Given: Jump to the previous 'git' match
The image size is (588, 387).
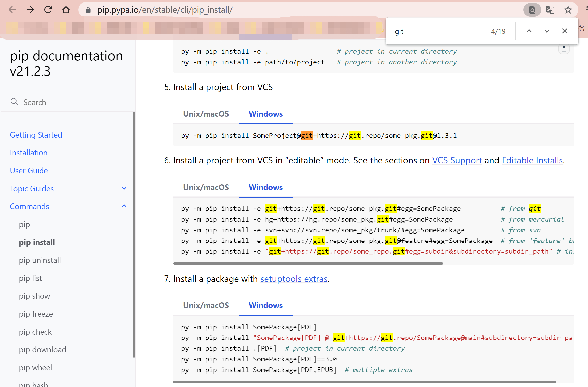Looking at the screenshot, I should pos(529,31).
